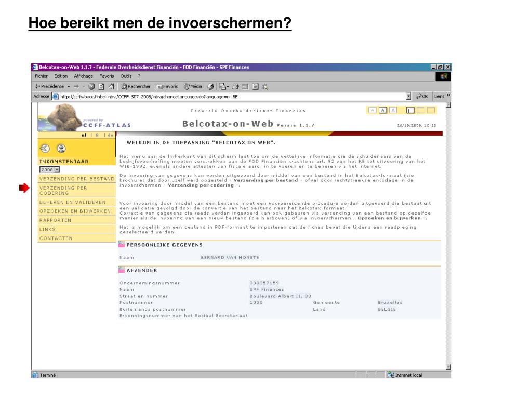Open the Inkomstenjaar 2008 dropdown
532x399 pixels.
click(49, 170)
